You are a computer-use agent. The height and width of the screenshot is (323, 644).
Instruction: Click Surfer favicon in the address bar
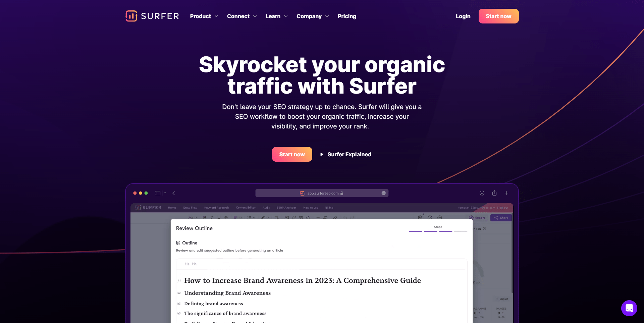pos(302,193)
